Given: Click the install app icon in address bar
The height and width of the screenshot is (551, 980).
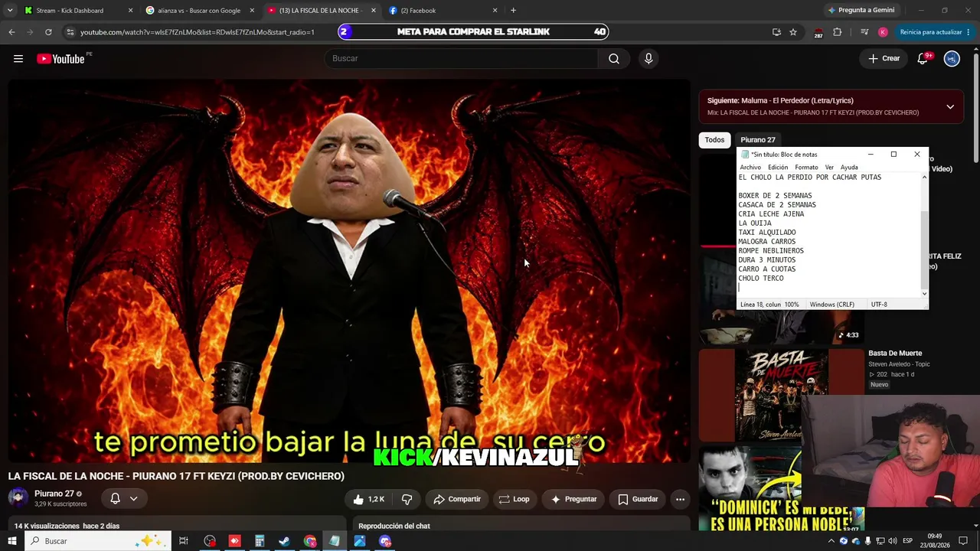Looking at the screenshot, I should click(776, 32).
